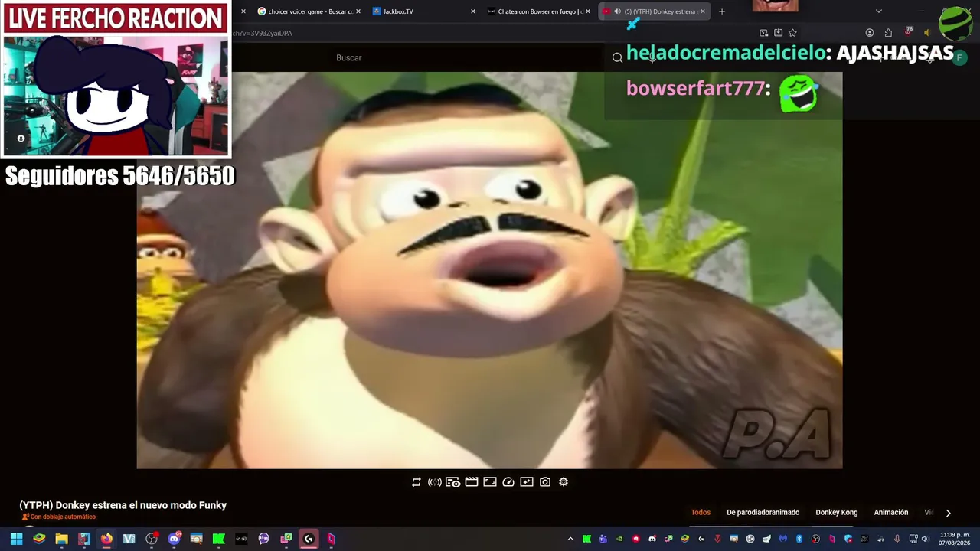Open Discord from the taskbar
The image size is (980, 551).
[174, 539]
